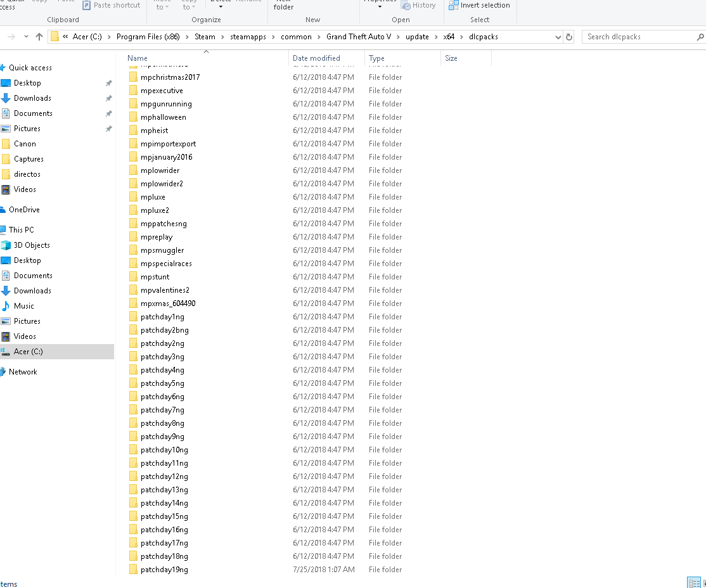The width and height of the screenshot is (706, 588).
Task: Click Program Files (x86) breadcrumb
Action: pos(148,37)
